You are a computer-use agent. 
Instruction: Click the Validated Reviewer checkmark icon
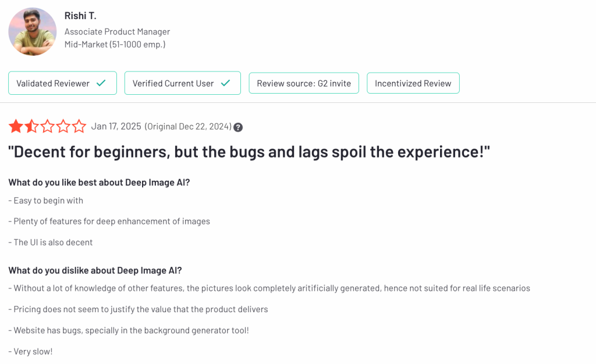click(x=101, y=83)
